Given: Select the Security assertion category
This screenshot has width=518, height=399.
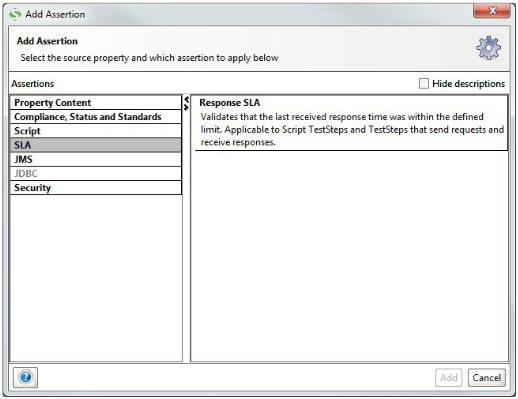Looking at the screenshot, I should [x=96, y=188].
